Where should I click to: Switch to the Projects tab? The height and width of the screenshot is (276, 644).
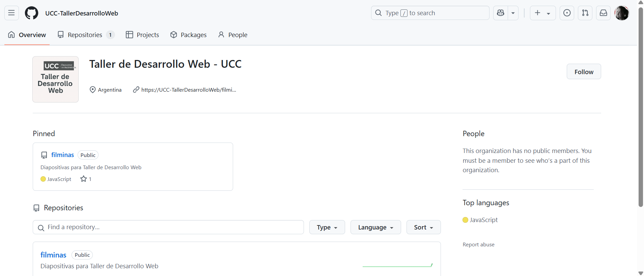click(142, 35)
